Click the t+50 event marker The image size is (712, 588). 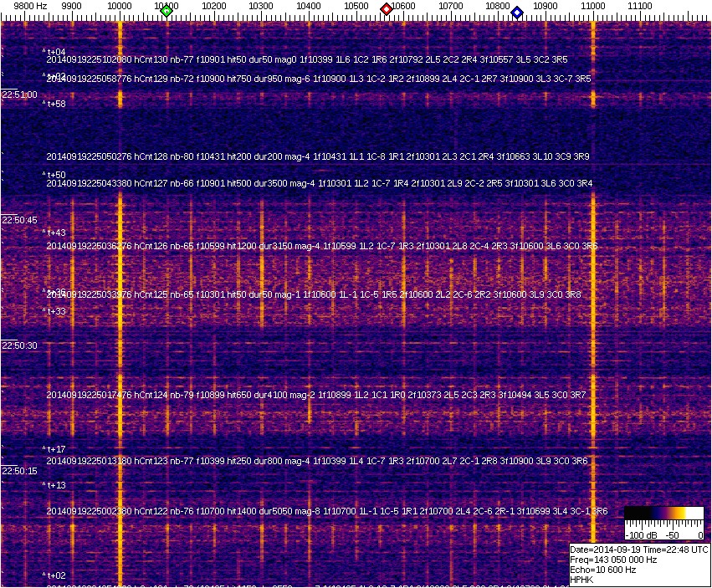pos(55,175)
